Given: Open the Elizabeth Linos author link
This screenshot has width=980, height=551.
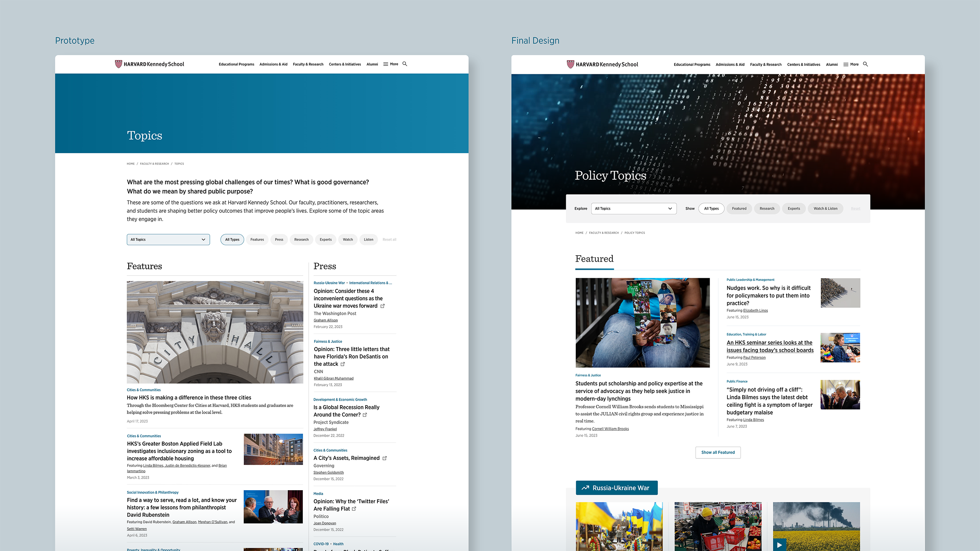Looking at the screenshot, I should click(755, 311).
